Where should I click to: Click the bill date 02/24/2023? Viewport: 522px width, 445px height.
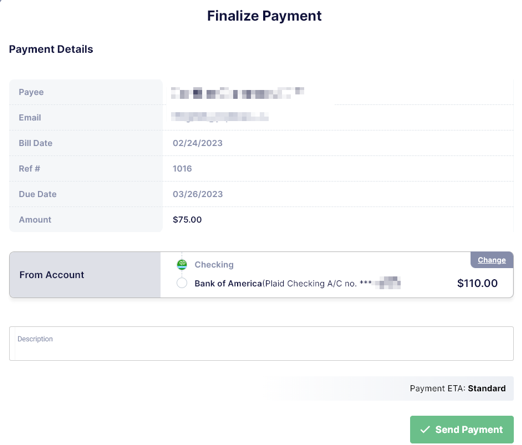coord(197,143)
